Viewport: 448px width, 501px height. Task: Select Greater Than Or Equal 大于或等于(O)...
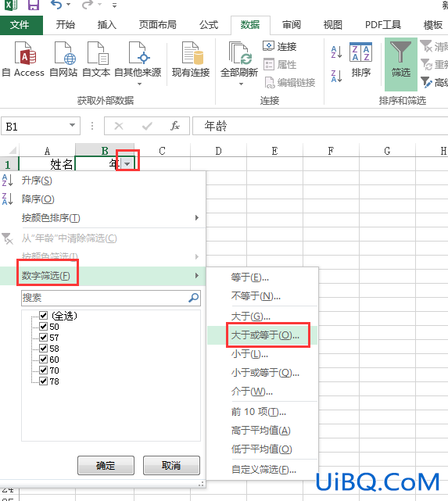tap(263, 335)
